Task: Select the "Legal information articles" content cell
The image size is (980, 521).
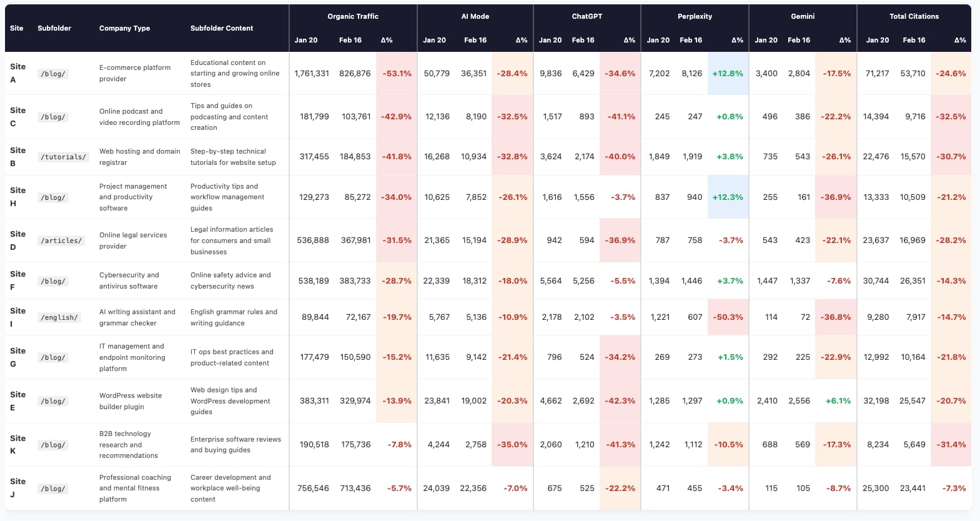Action: tap(232, 241)
